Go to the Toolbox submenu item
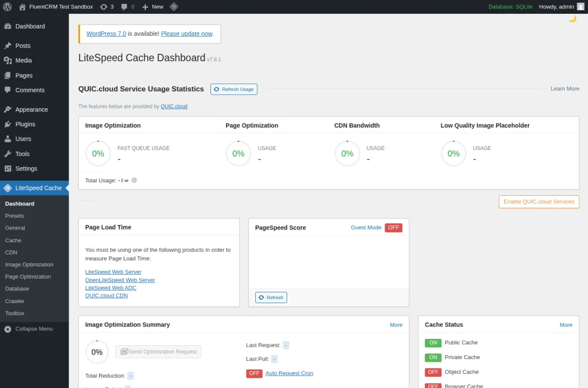The image size is (588, 388). click(x=15, y=313)
